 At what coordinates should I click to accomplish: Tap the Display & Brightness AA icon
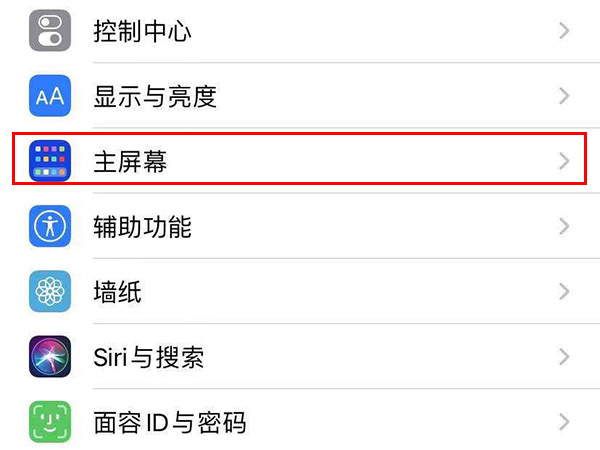(50, 96)
